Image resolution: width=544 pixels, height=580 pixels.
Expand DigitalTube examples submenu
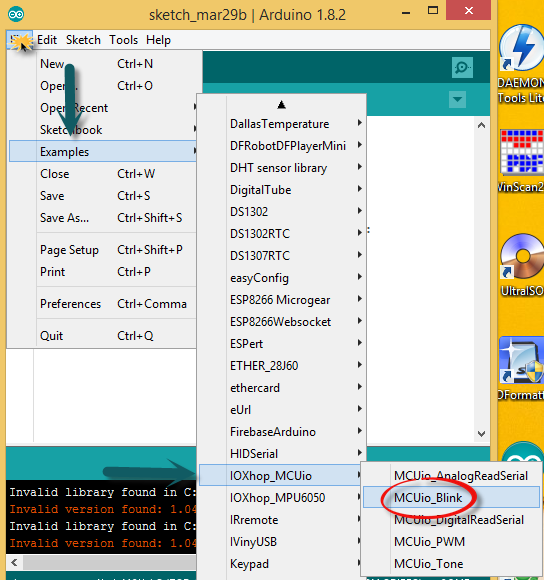[x=282, y=190]
